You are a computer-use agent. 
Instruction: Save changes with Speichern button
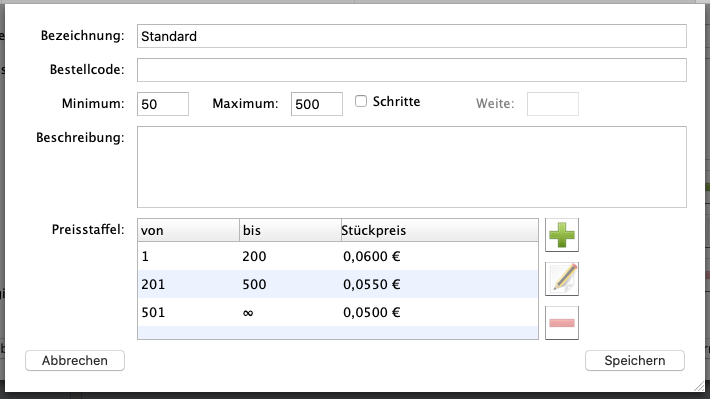(x=635, y=361)
